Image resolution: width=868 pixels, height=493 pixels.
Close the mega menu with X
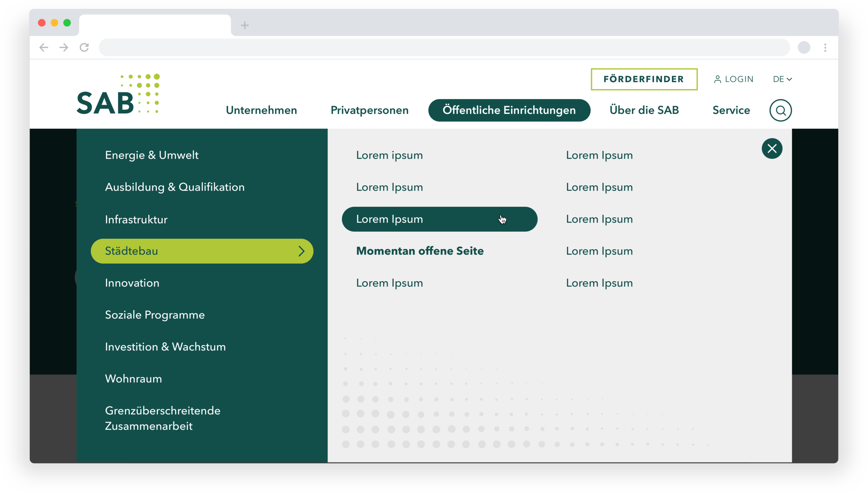click(x=771, y=148)
